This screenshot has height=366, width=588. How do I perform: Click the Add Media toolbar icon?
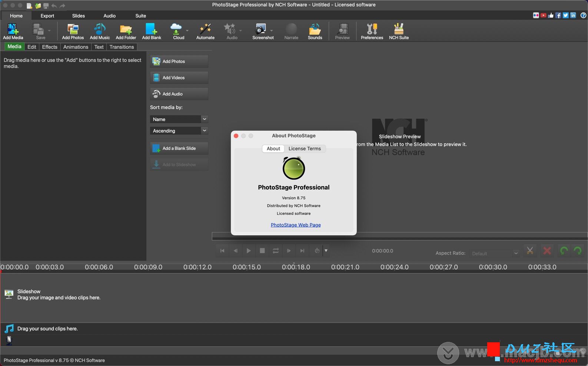13,31
